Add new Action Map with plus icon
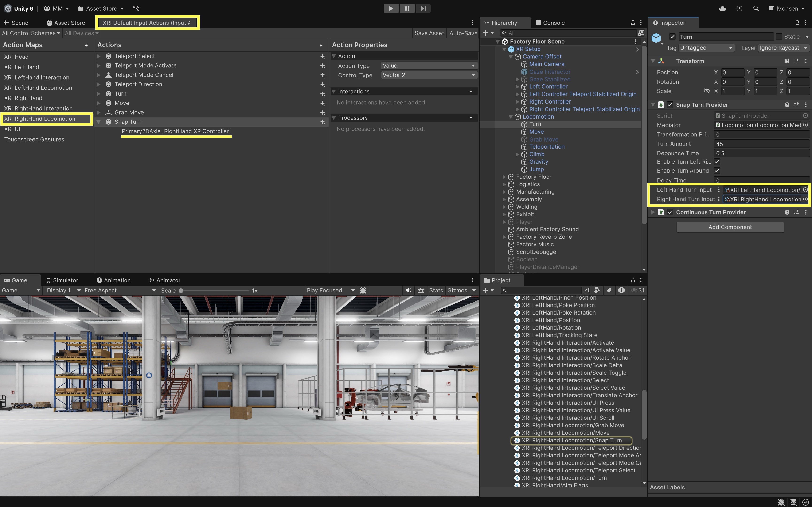Screen dimensions: 812x507 (x=86, y=45)
